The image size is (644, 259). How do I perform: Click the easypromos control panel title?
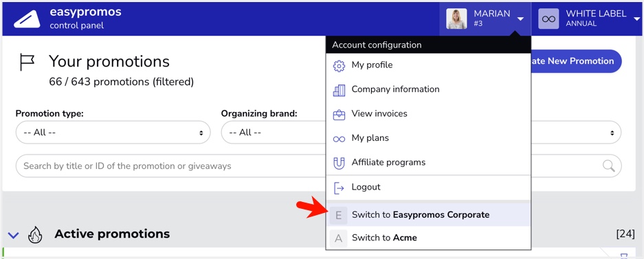tap(85, 18)
